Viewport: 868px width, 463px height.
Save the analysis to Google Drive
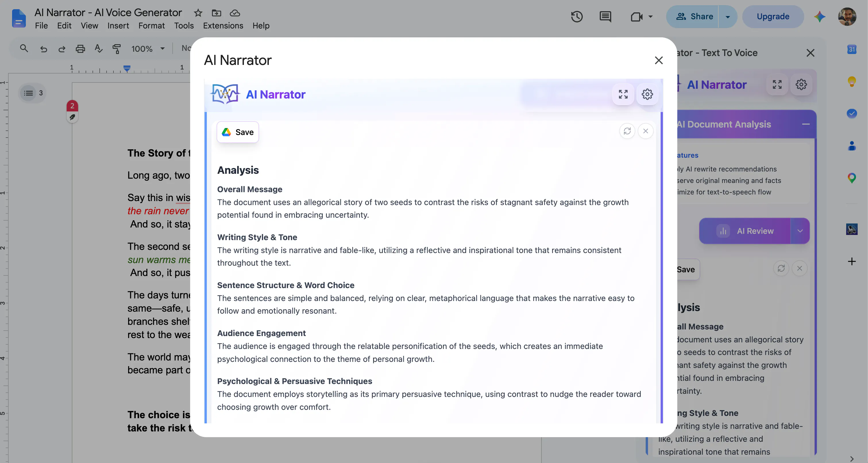coord(238,132)
